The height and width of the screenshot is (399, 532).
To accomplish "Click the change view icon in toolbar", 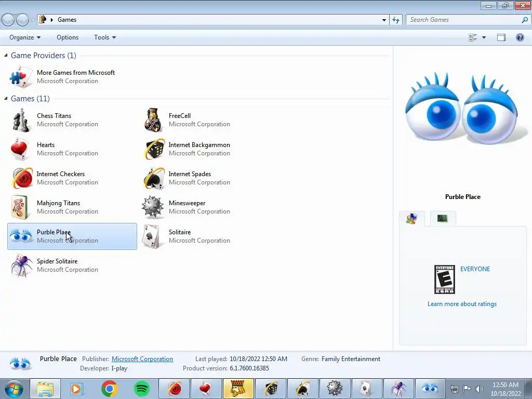I will pos(473,37).
